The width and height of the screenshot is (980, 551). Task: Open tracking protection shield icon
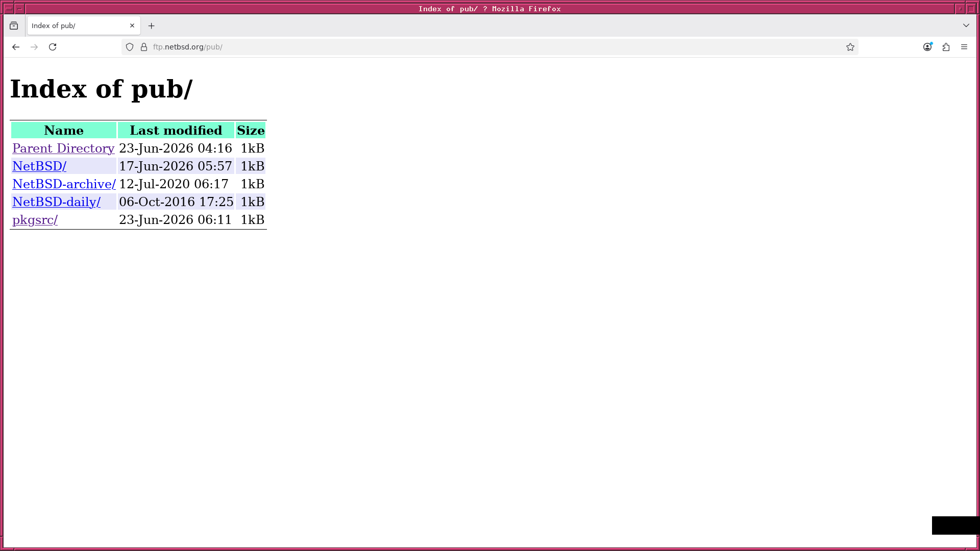point(130,47)
